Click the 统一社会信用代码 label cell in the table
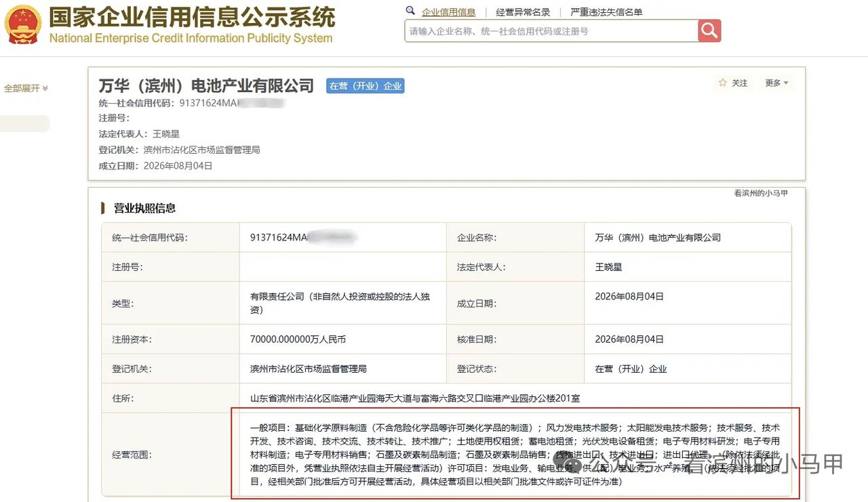This screenshot has width=868, height=502. [171, 238]
